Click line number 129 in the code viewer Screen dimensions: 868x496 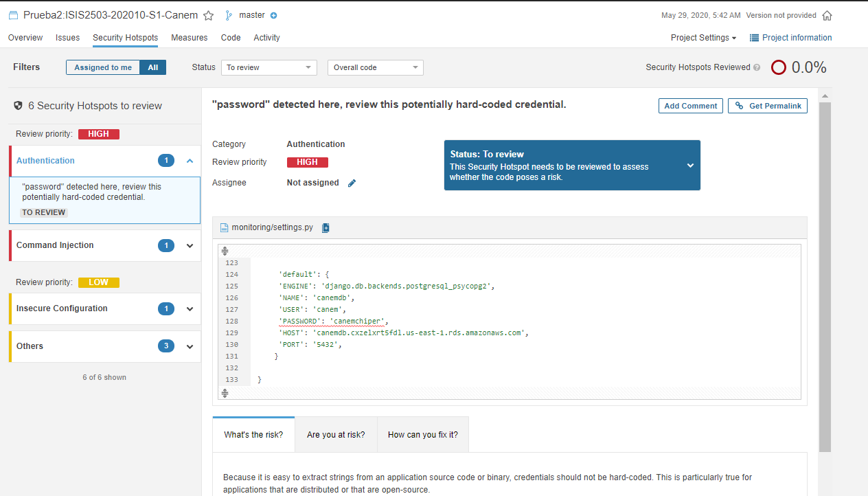(231, 332)
